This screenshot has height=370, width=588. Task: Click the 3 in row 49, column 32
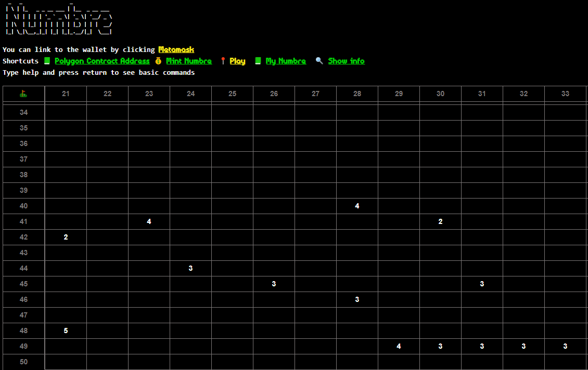tap(523, 347)
